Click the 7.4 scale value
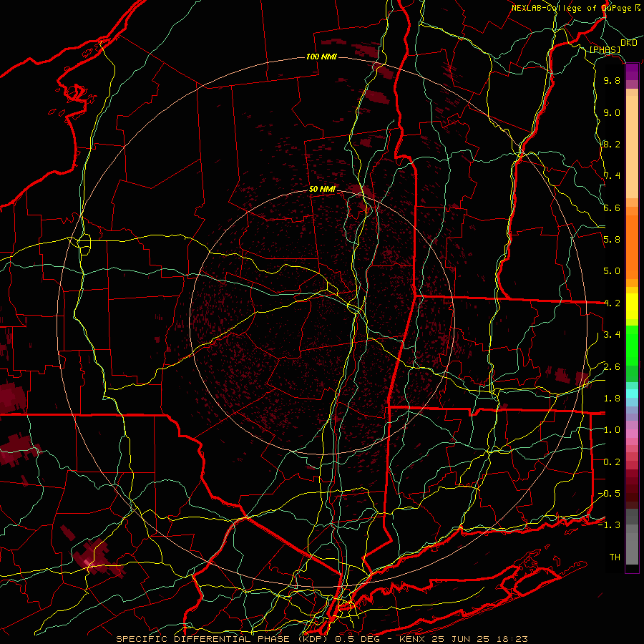The image size is (644, 644). click(x=612, y=176)
